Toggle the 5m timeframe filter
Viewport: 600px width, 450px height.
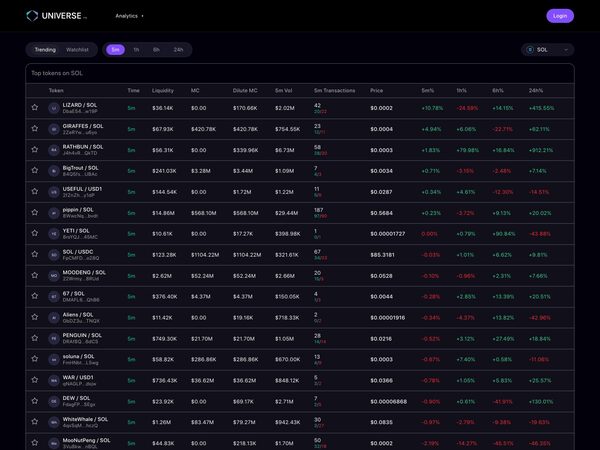115,50
